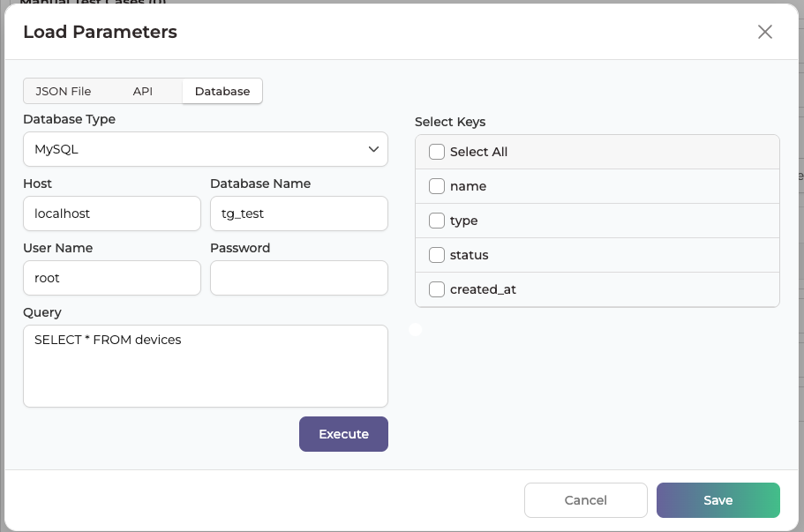Check the Select All checkbox
Viewport: 804px width, 532px height.
pyautogui.click(x=436, y=152)
